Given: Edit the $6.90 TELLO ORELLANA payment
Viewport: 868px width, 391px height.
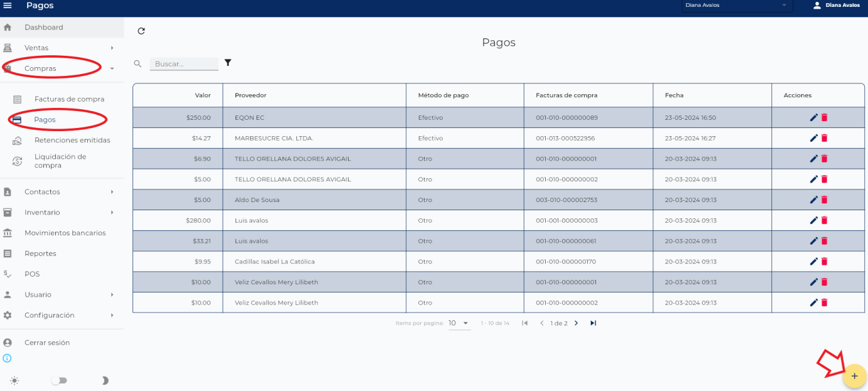Looking at the screenshot, I should click(814, 159).
